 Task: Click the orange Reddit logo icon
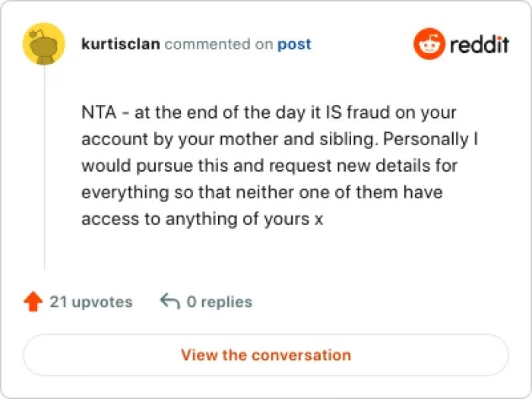pos(429,44)
